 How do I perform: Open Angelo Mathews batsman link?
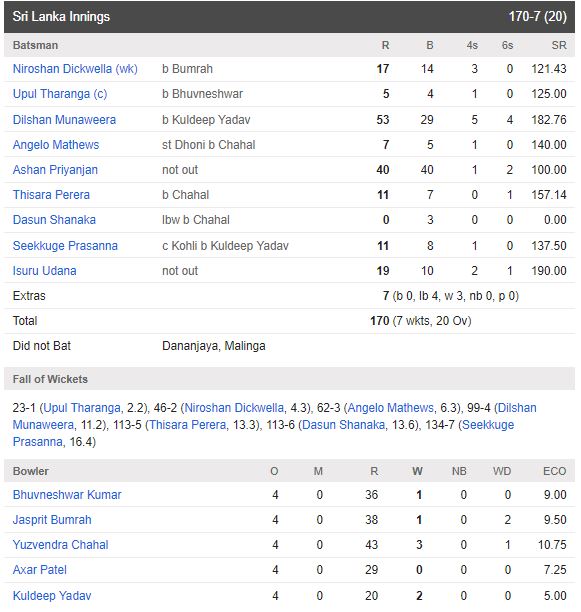click(x=56, y=145)
